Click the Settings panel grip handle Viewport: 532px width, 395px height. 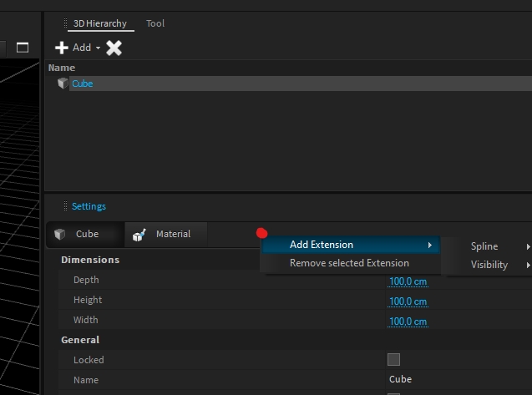tap(65, 206)
